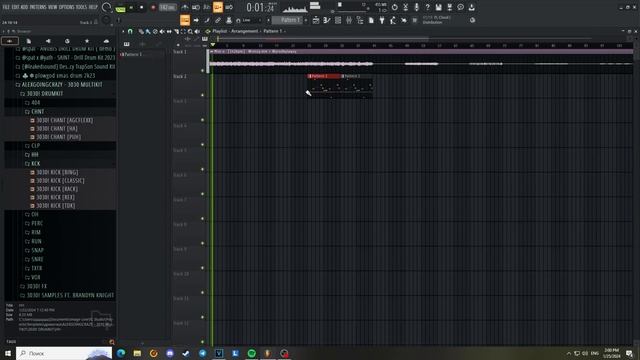Screen dimensions: 640x360
Task: Open the Channel rack view icon
Action: tap(338, 20)
